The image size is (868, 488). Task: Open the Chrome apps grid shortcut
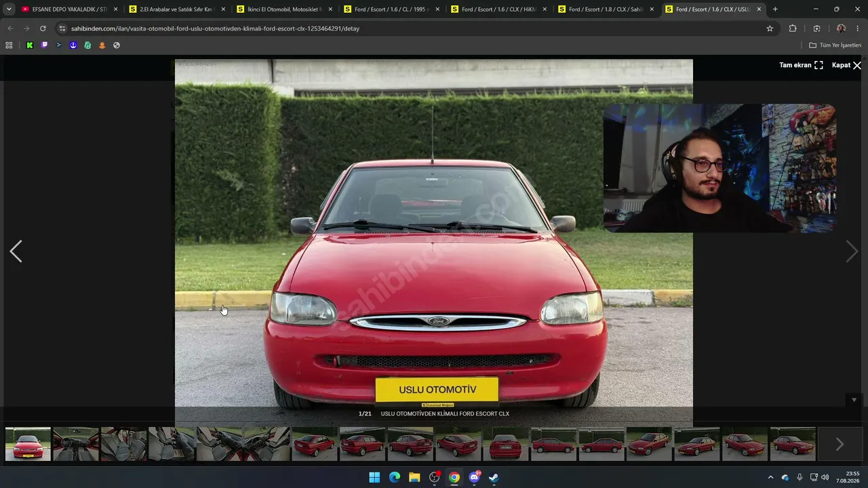coord(9,45)
